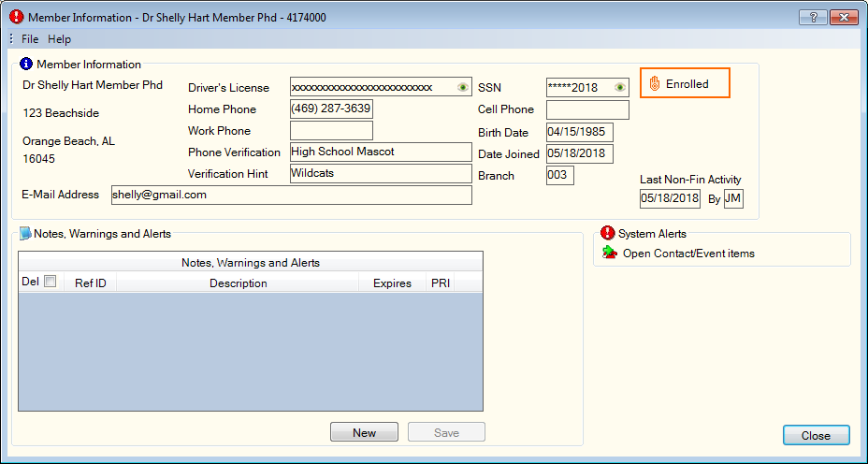868x464 pixels.
Task: Click the Phone Verification field
Action: (x=381, y=152)
